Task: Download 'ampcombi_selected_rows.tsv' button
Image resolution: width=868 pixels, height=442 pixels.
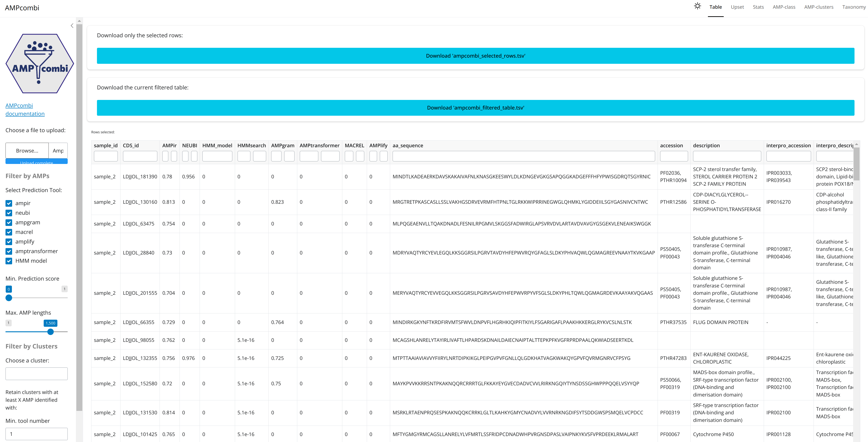Action: (475, 56)
